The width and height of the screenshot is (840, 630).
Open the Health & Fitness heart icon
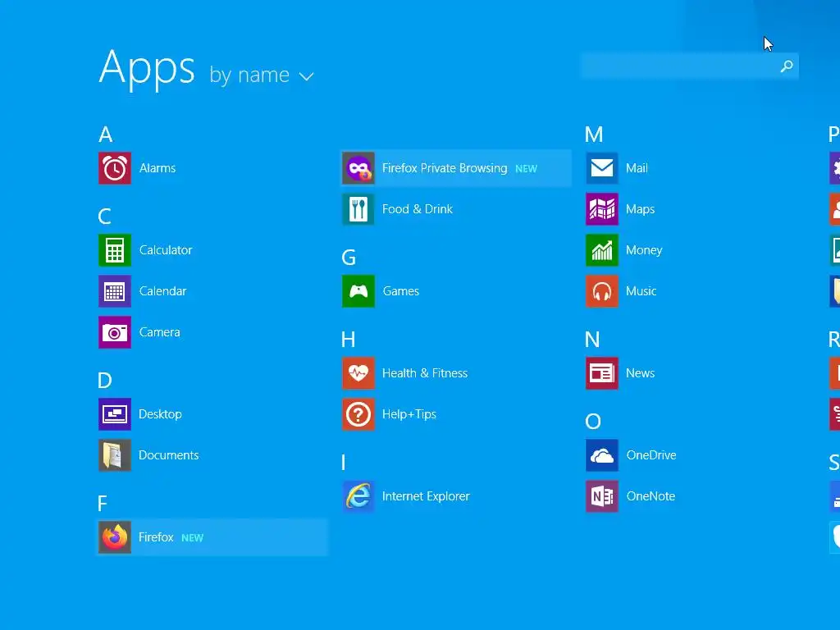point(358,373)
